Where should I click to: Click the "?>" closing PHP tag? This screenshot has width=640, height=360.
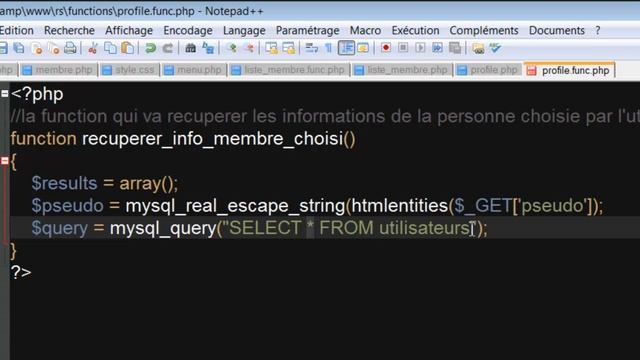21,272
